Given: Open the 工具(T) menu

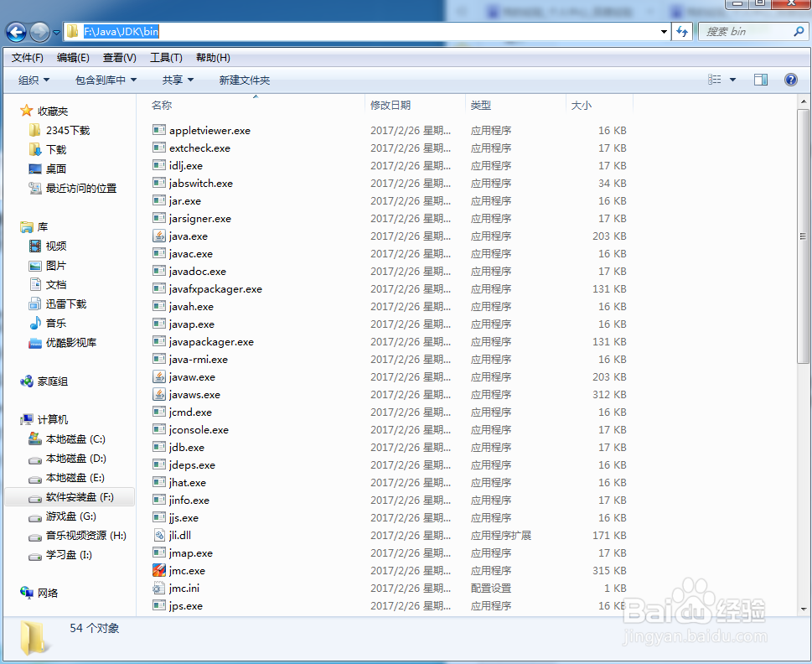Looking at the screenshot, I should click(x=165, y=57).
